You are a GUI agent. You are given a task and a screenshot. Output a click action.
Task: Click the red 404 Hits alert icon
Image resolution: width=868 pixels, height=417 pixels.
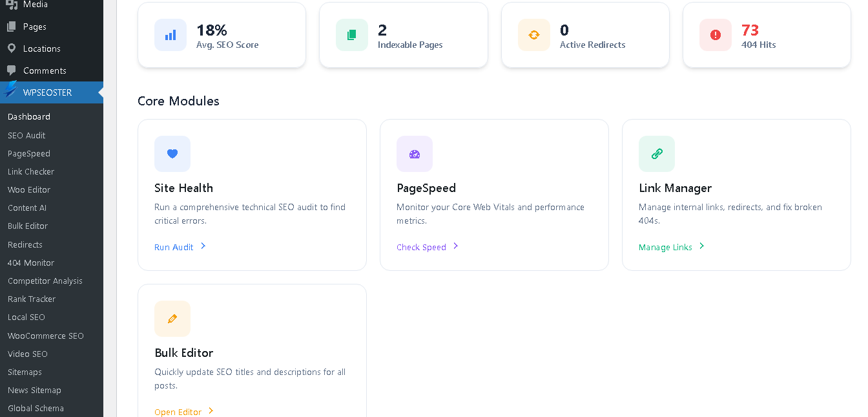pyautogui.click(x=715, y=34)
